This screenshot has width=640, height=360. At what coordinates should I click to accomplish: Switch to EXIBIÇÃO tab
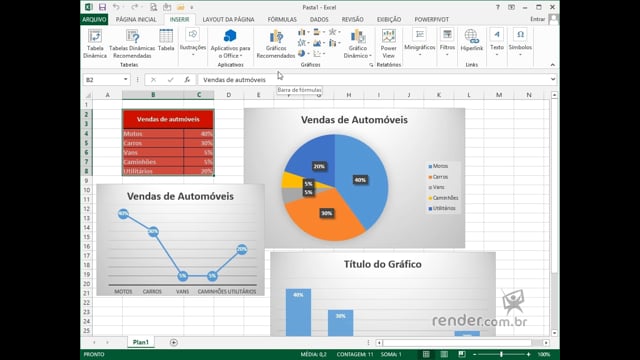pos(389,19)
